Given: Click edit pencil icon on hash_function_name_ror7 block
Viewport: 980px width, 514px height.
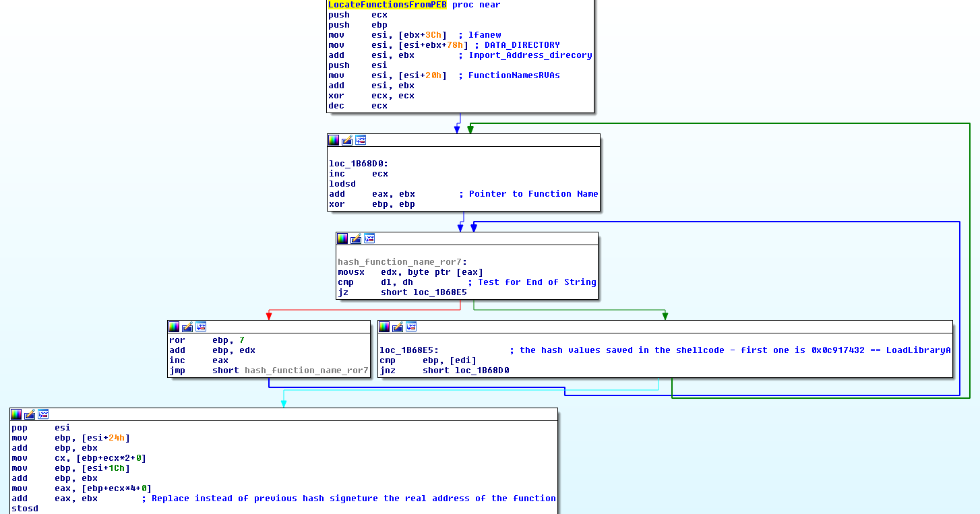Looking at the screenshot, I should pyautogui.click(x=356, y=238).
